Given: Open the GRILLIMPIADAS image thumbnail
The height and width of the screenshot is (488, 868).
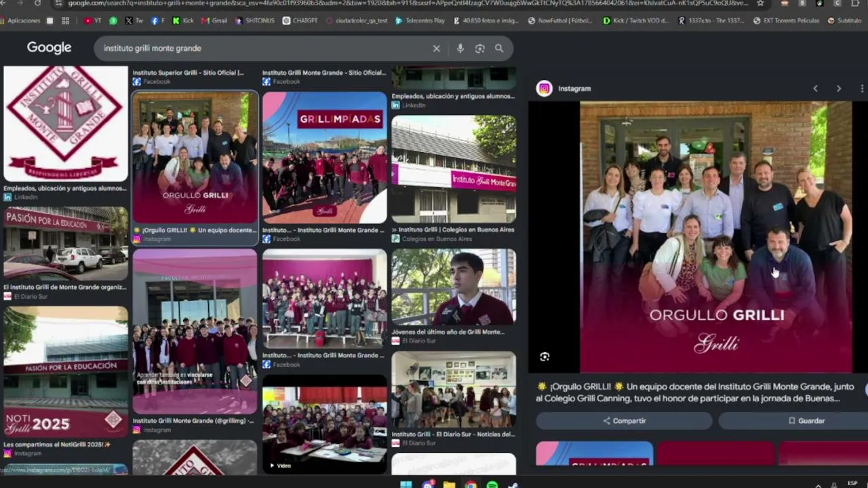Looking at the screenshot, I should [x=325, y=157].
